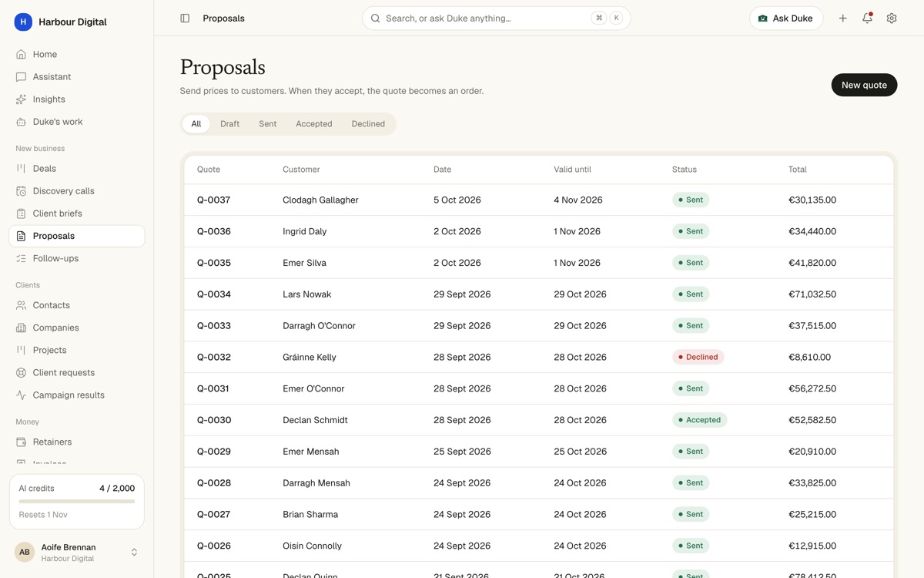The width and height of the screenshot is (924, 578).
Task: Click the Status column header
Action: tap(685, 170)
